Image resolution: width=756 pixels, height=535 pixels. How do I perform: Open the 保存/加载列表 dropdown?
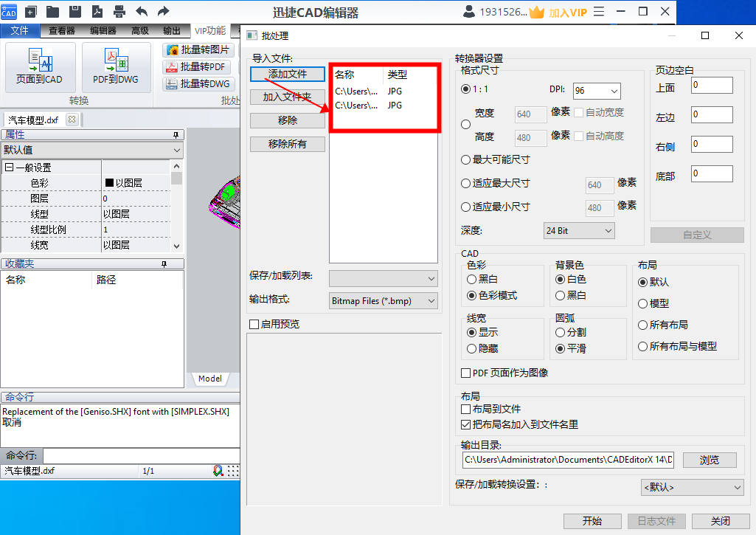pos(384,278)
